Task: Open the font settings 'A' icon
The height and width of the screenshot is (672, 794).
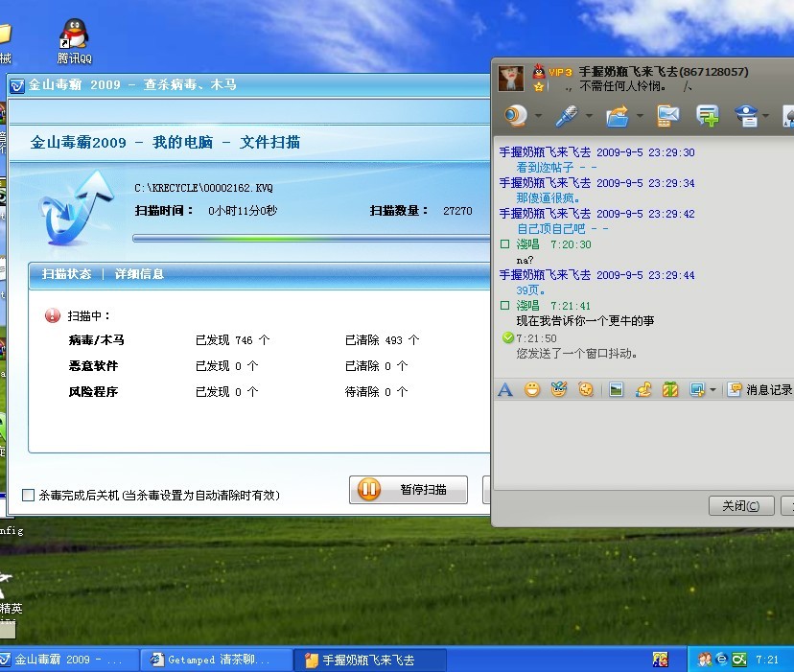Action: [505, 389]
